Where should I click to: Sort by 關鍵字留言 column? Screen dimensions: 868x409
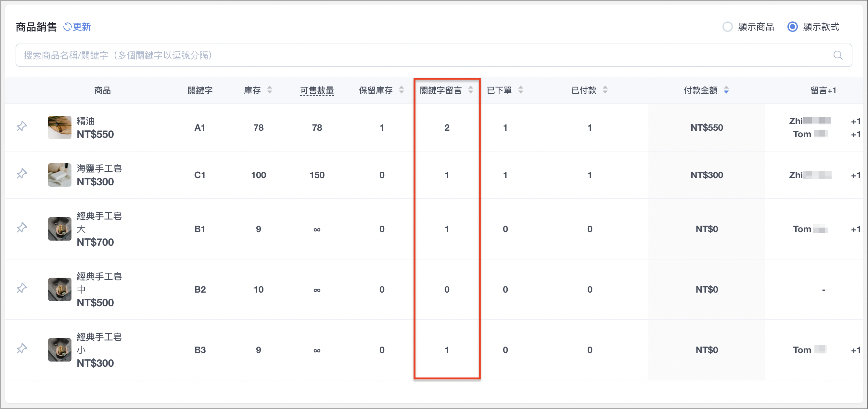click(x=470, y=90)
